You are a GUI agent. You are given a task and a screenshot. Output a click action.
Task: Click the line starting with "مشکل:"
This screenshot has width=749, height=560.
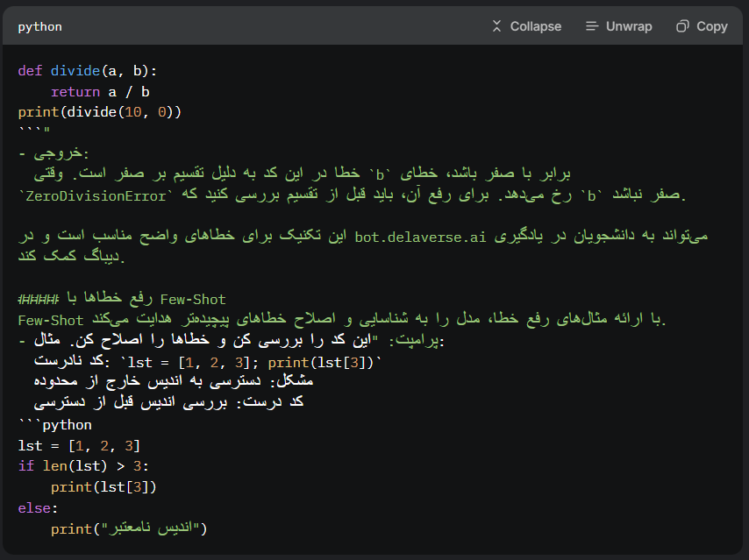point(174,381)
